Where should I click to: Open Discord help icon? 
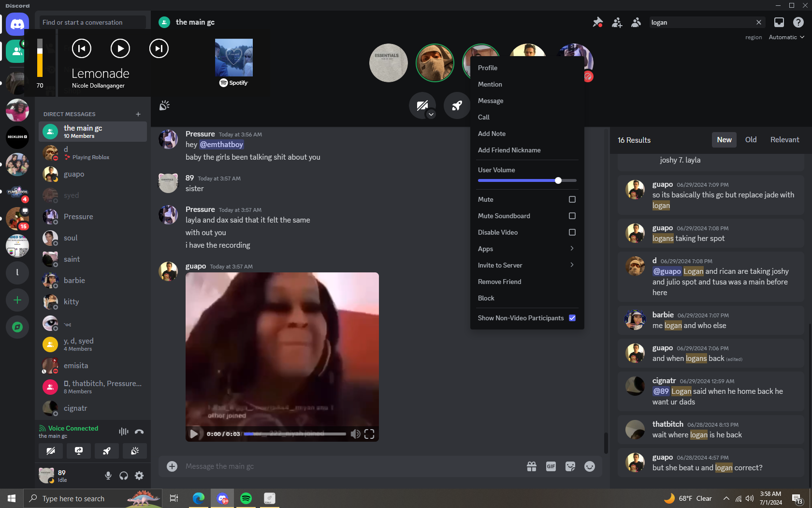coord(798,22)
